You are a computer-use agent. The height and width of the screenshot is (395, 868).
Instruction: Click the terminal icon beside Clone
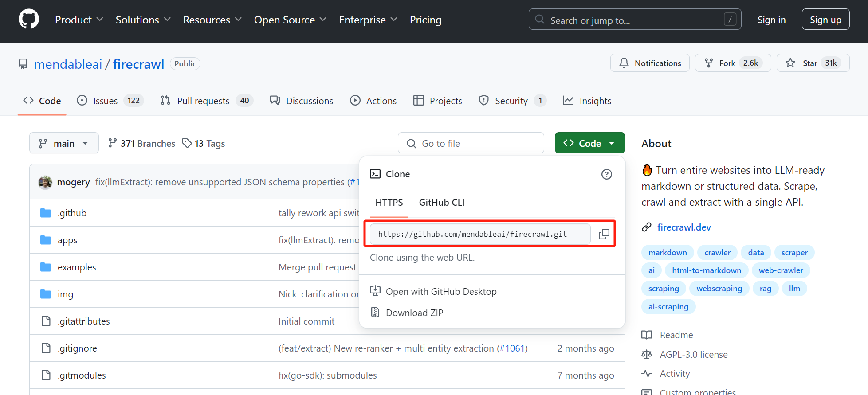[x=375, y=174]
